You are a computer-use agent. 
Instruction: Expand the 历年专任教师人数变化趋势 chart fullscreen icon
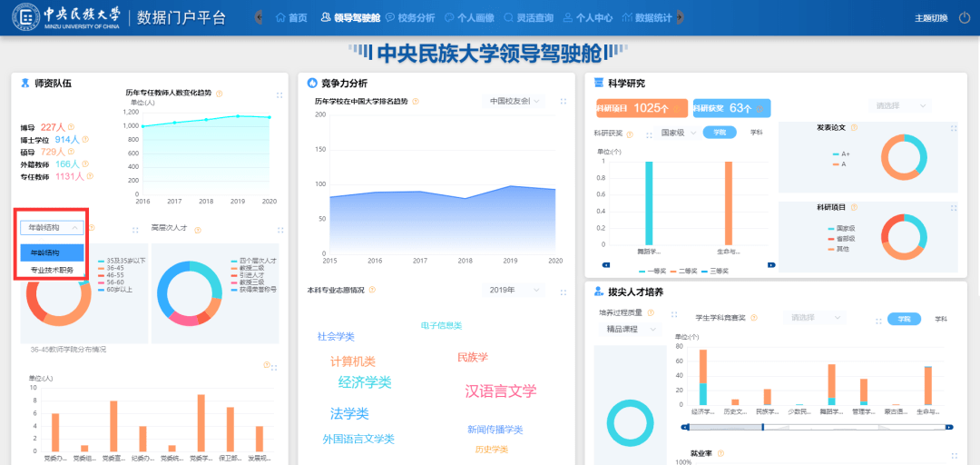click(x=280, y=95)
